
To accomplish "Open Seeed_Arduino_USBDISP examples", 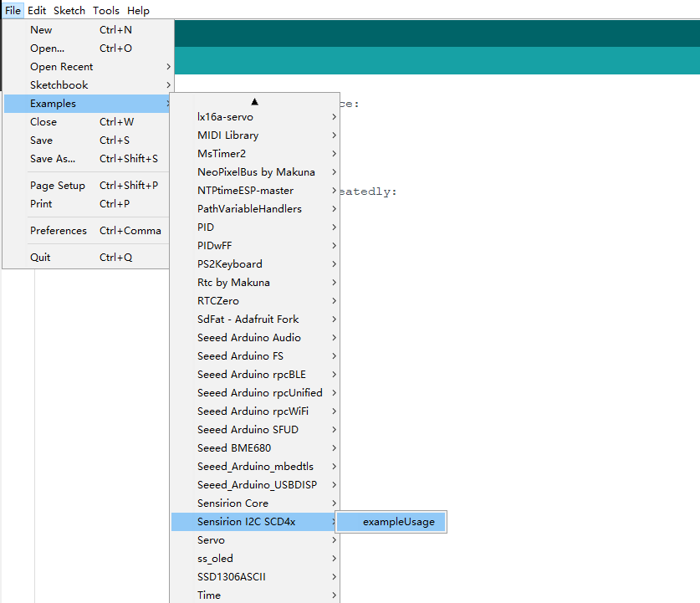I will (x=255, y=485).
